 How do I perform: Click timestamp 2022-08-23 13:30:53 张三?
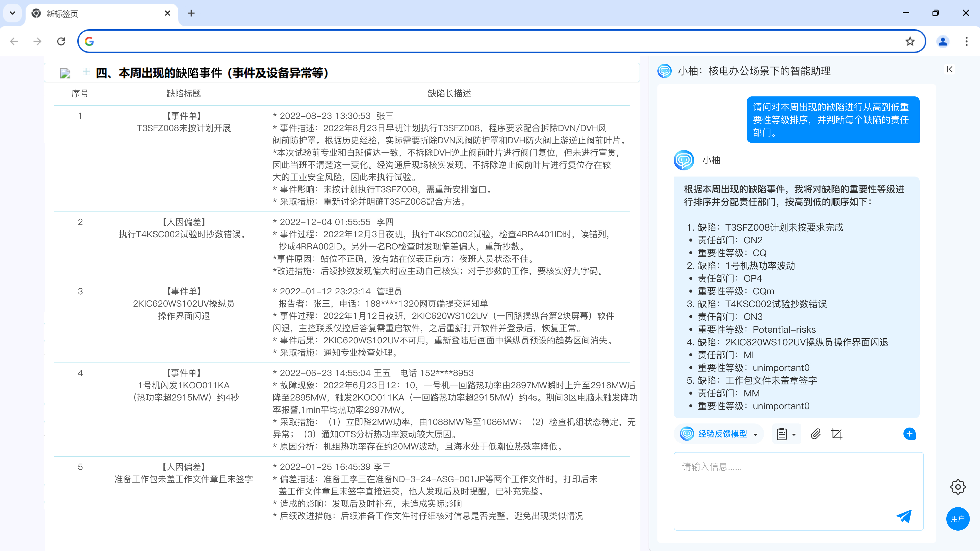coord(333,116)
